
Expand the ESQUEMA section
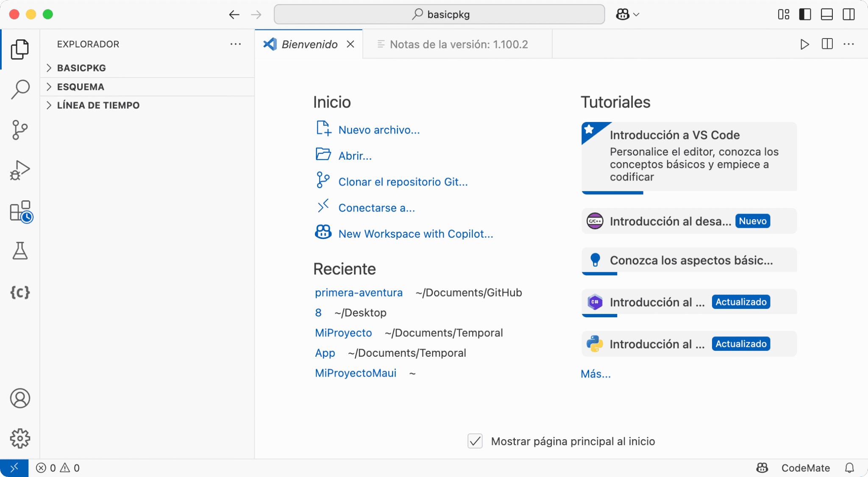[x=80, y=86]
